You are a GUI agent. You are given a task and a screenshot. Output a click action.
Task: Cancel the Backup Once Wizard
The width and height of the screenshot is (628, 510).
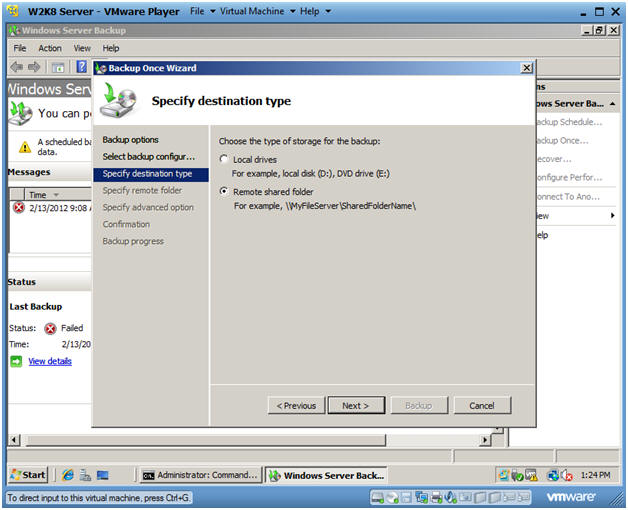tap(482, 405)
